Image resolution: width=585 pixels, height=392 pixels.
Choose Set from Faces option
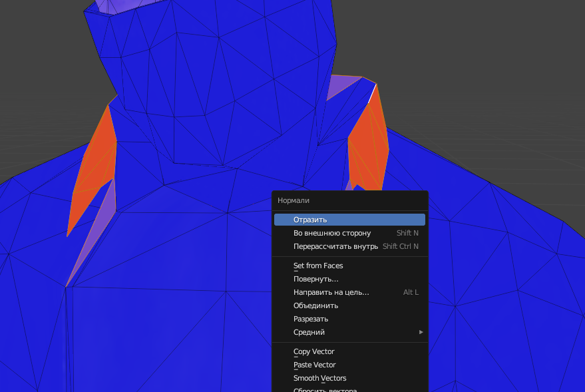pyautogui.click(x=318, y=266)
